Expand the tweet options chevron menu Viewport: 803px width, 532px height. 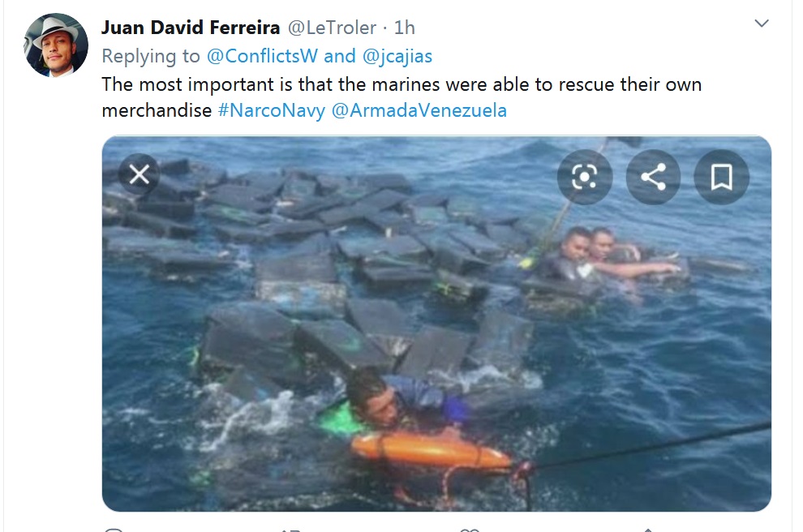pyautogui.click(x=762, y=23)
